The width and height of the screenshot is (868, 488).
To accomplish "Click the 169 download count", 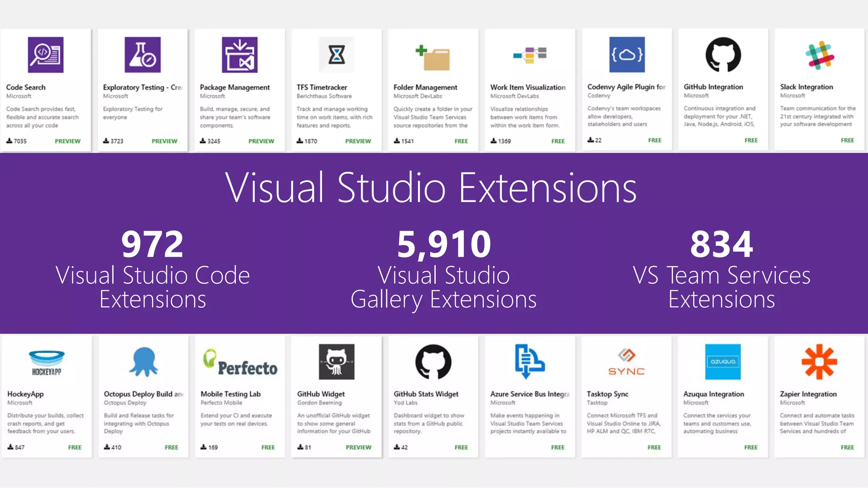I will (213, 447).
